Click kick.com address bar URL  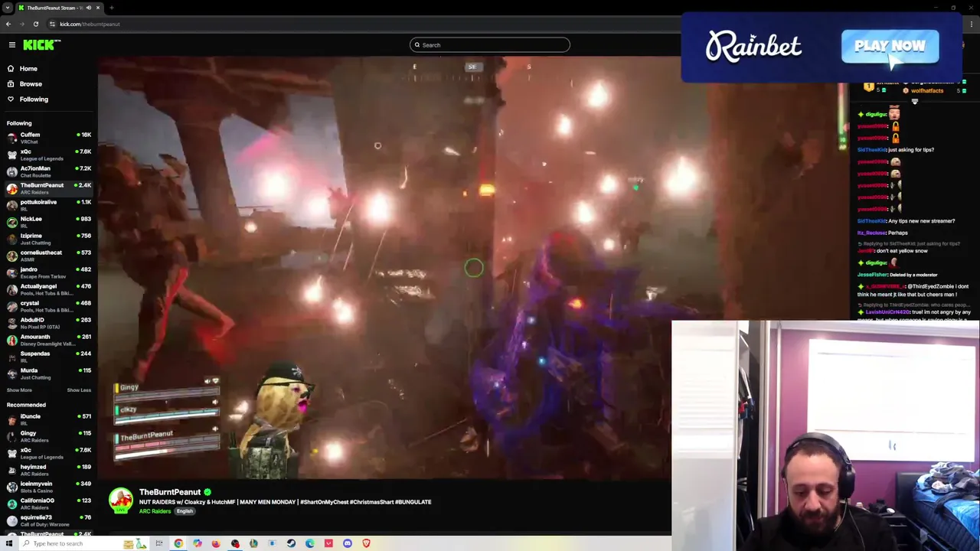[x=90, y=24]
